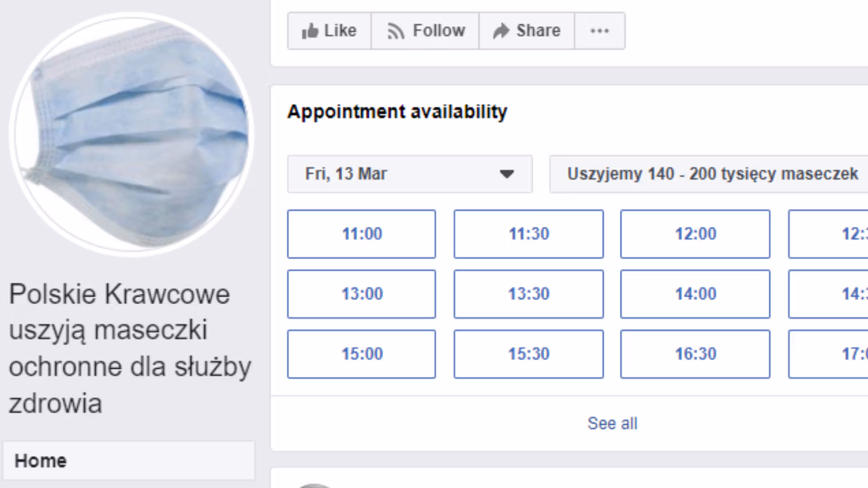Open the Fri, 13 Mar date dropdown

[410, 174]
